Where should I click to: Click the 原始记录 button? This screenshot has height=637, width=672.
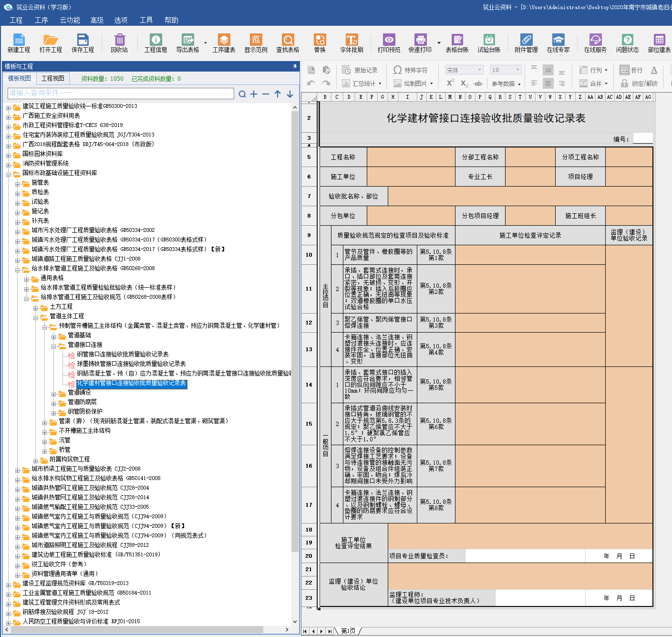coord(360,70)
